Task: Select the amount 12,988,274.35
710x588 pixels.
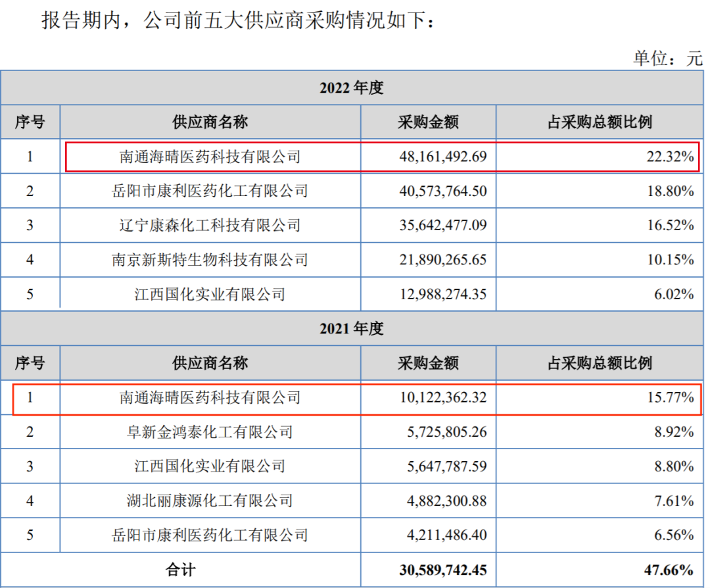Action: (x=442, y=294)
